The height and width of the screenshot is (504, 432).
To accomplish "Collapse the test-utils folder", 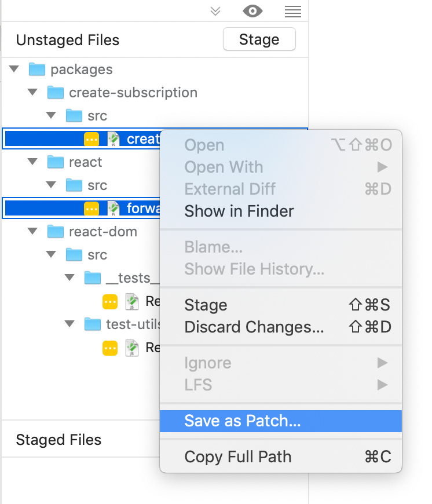I will (69, 323).
